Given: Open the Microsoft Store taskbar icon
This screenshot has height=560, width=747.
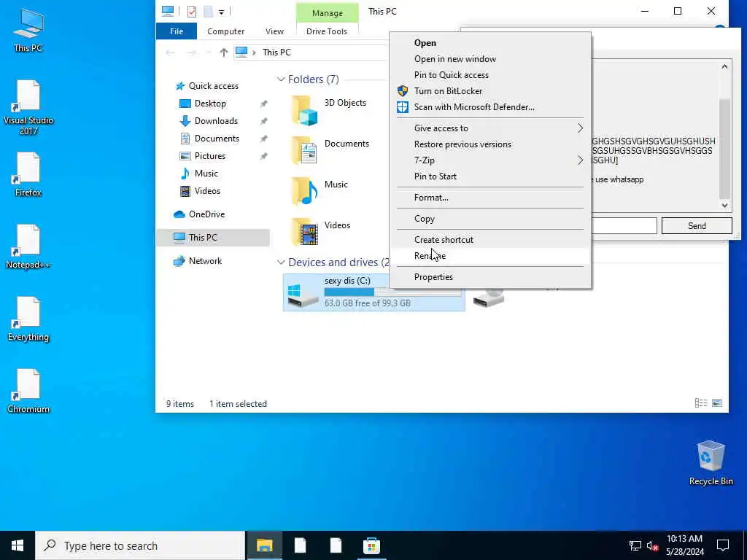Looking at the screenshot, I should [371, 545].
